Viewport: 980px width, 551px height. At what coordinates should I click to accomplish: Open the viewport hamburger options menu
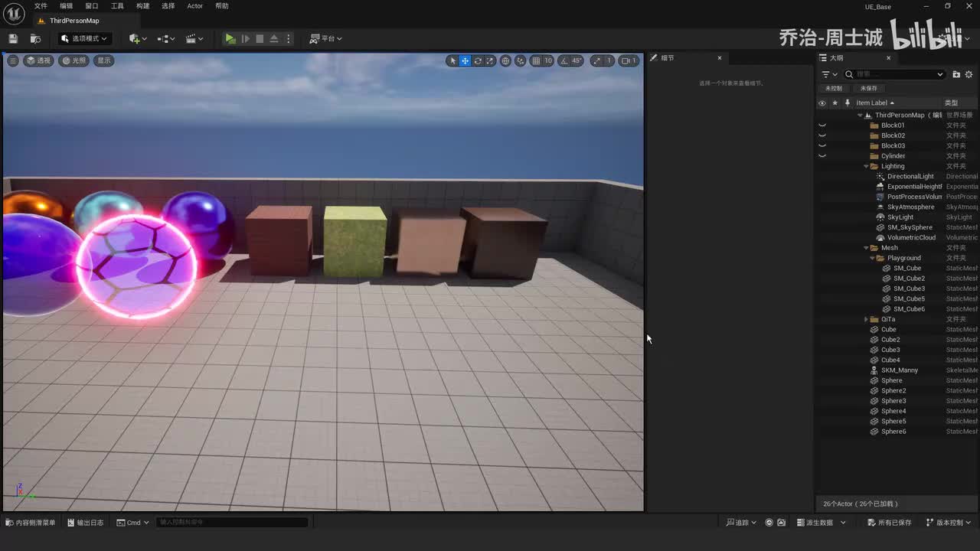coord(13,60)
